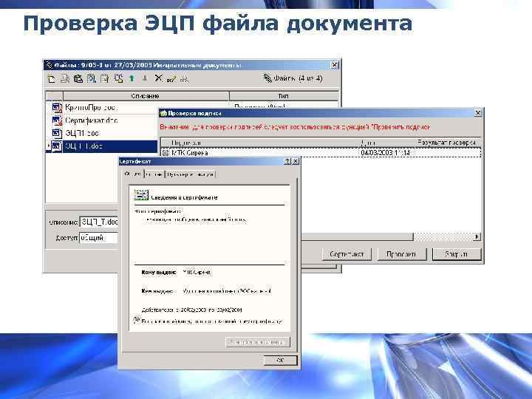
Task: Click the Проверить button
Action: point(402,254)
